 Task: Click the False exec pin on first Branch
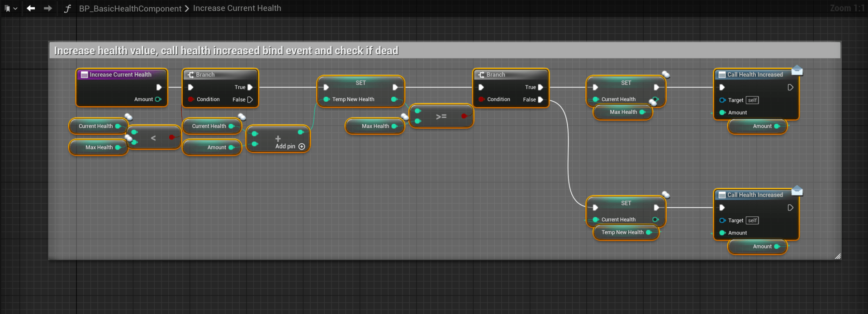pos(250,99)
